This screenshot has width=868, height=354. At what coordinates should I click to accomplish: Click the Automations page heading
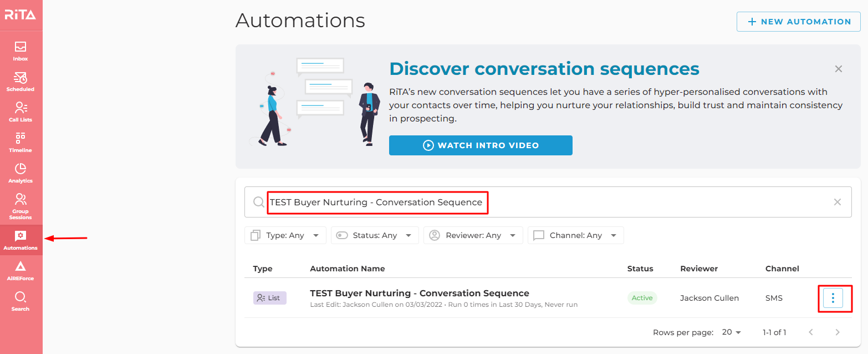click(x=300, y=21)
